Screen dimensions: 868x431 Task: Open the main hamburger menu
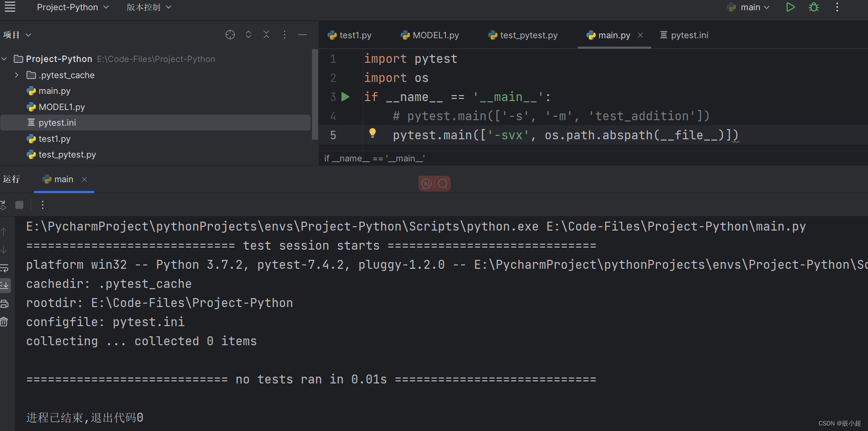pyautogui.click(x=10, y=7)
